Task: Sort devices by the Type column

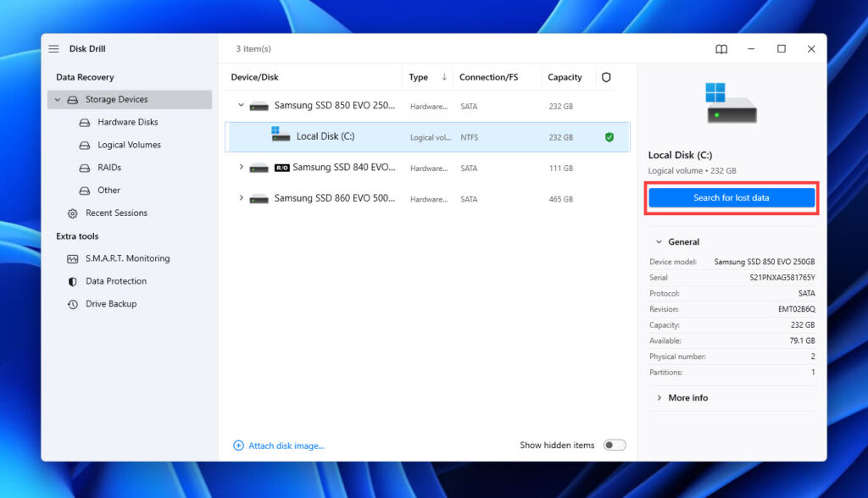Action: pos(416,77)
